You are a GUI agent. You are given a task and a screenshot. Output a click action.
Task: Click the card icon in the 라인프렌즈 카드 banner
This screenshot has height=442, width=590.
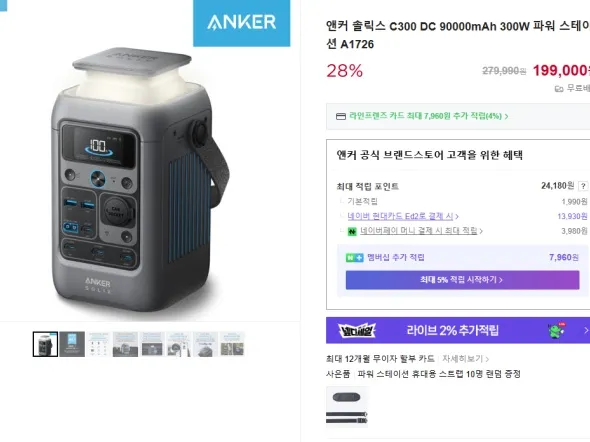tap(341, 117)
